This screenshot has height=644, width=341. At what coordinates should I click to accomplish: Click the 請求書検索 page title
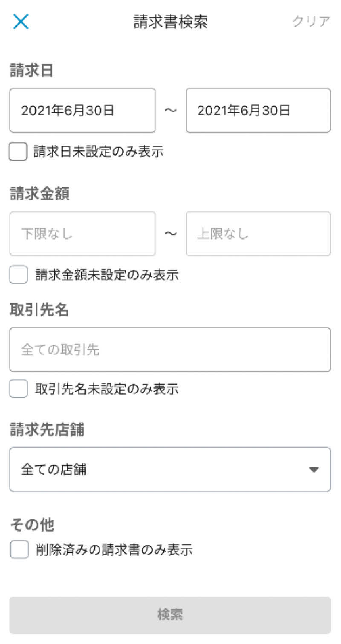pos(170,22)
